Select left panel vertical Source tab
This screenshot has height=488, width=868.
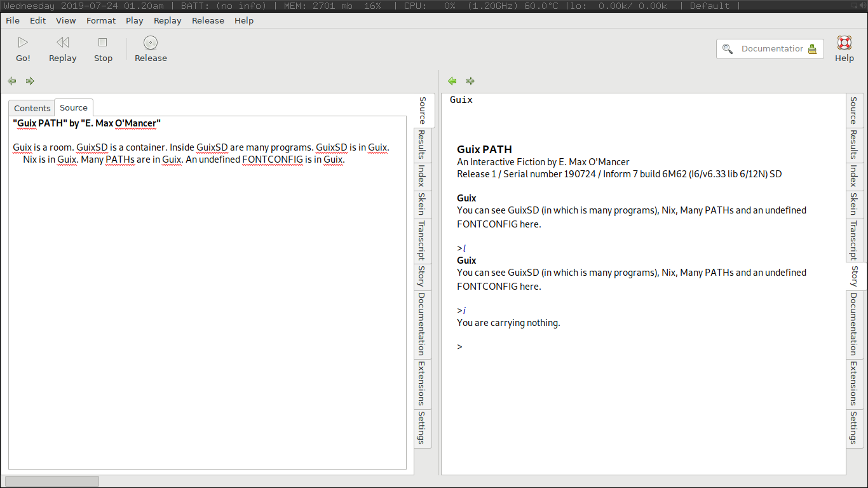(x=423, y=111)
